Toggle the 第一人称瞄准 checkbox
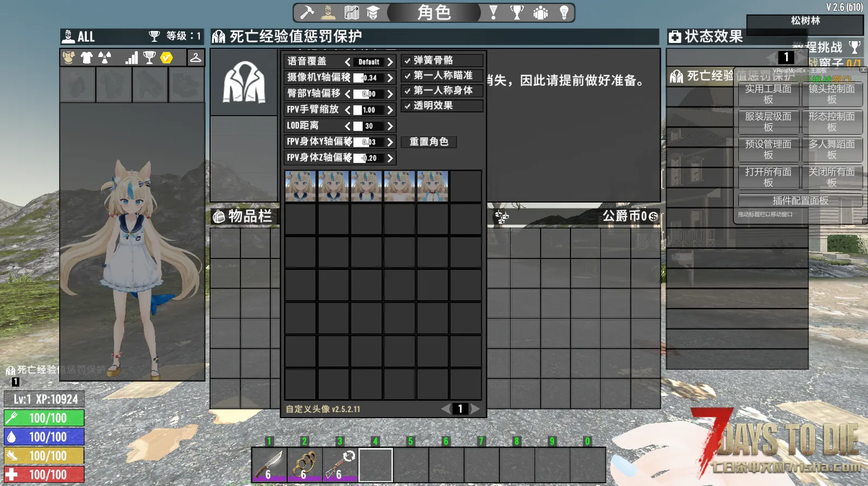868x486 pixels. tap(408, 76)
